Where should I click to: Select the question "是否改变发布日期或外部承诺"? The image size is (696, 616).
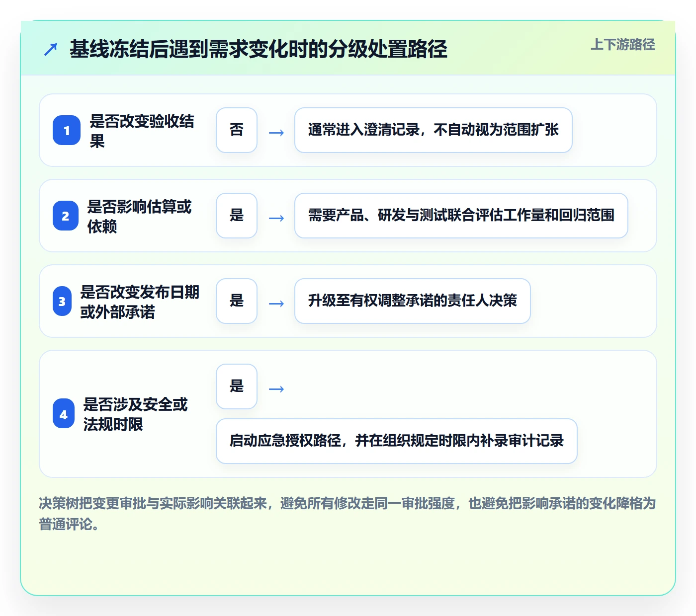tap(140, 302)
